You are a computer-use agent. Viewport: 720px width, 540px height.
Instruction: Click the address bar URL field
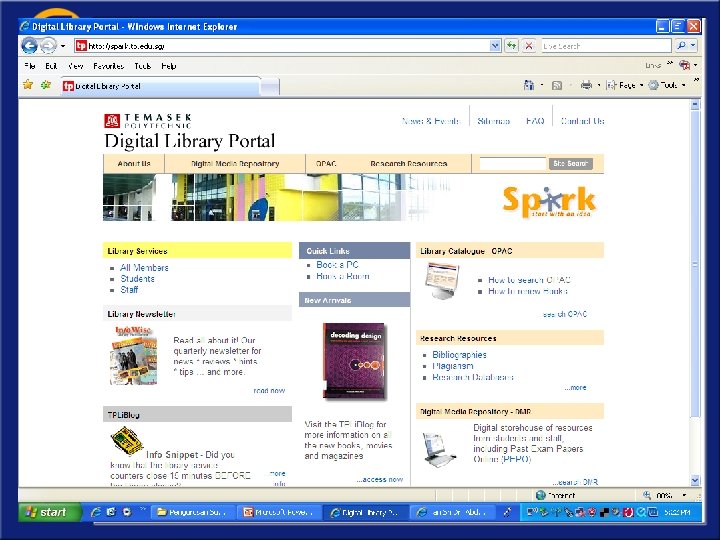click(x=282, y=46)
